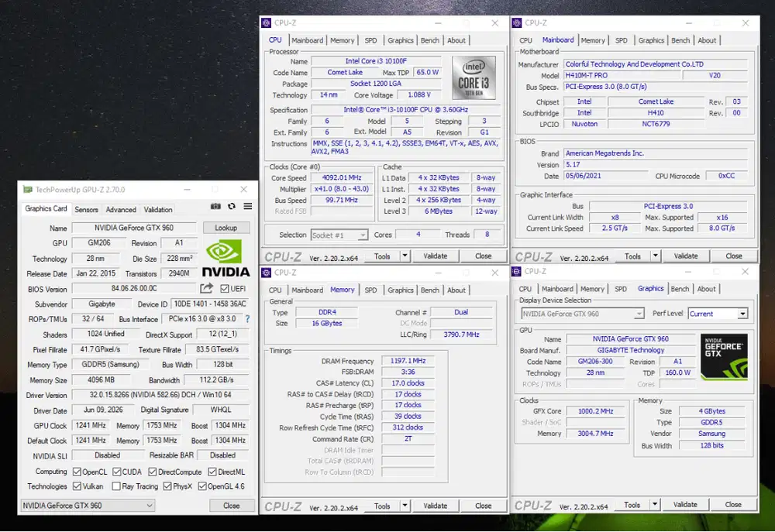
Task: Click the CPU-Z app icon in the Graphics window
Action: coord(516,271)
